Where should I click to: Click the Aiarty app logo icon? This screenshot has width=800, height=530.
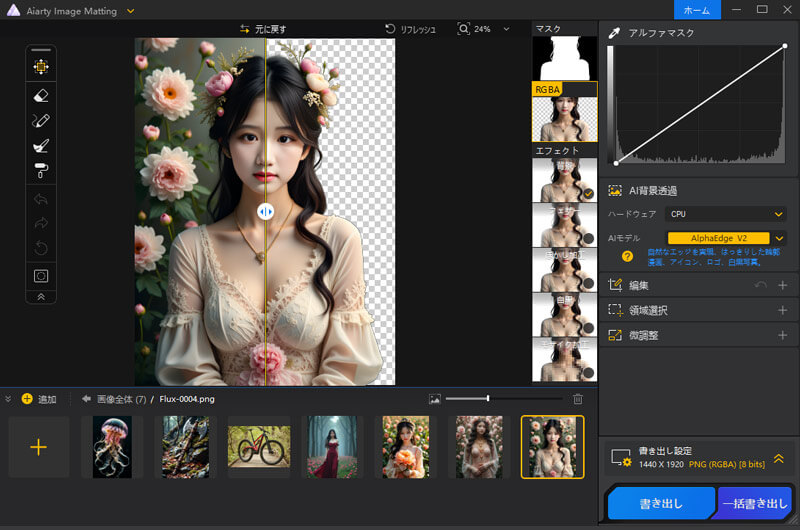13,10
